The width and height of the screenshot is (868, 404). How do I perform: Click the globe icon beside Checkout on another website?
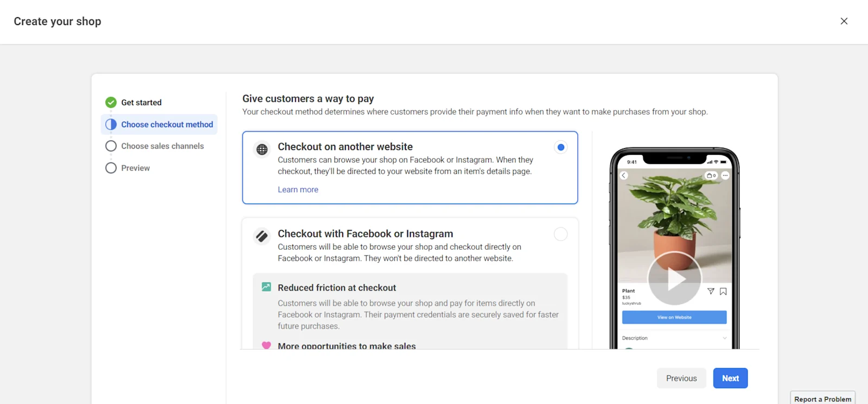pyautogui.click(x=262, y=149)
